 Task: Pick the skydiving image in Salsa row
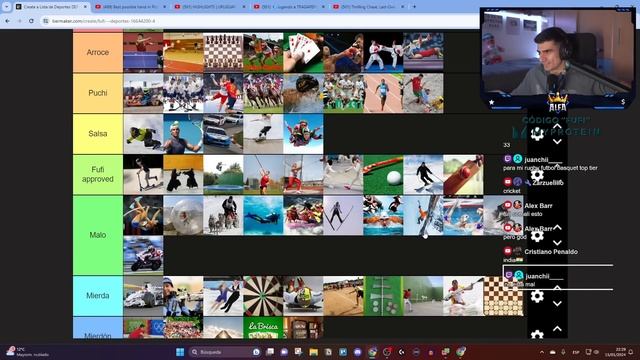tap(303, 133)
